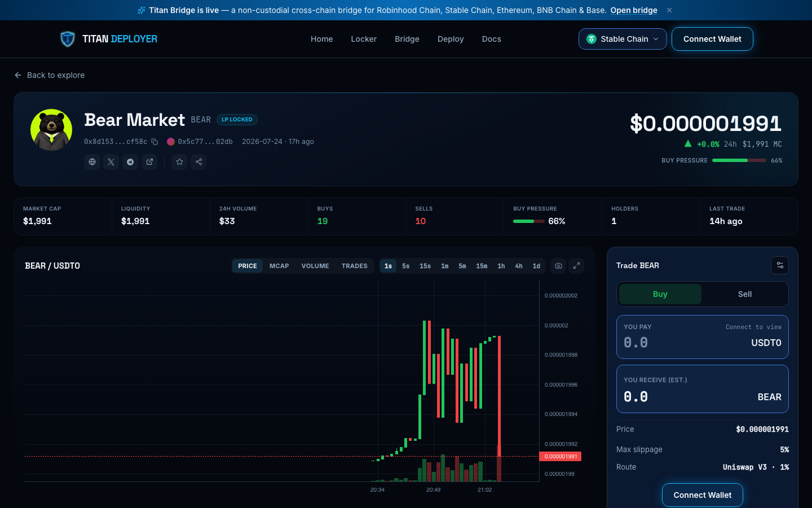This screenshot has width=812, height=508.
Task: Switch chart to PRICE view
Action: [x=248, y=266]
